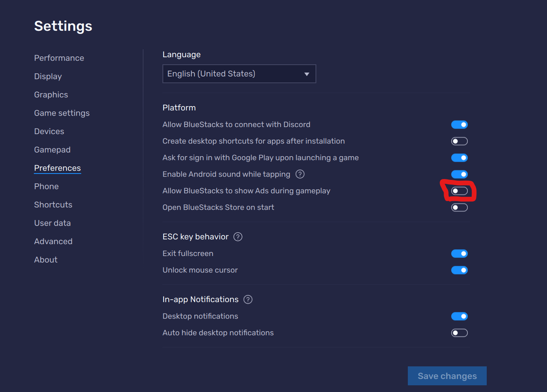Toggle Unlock mouse cursor switch
The height and width of the screenshot is (392, 547).
pos(459,270)
